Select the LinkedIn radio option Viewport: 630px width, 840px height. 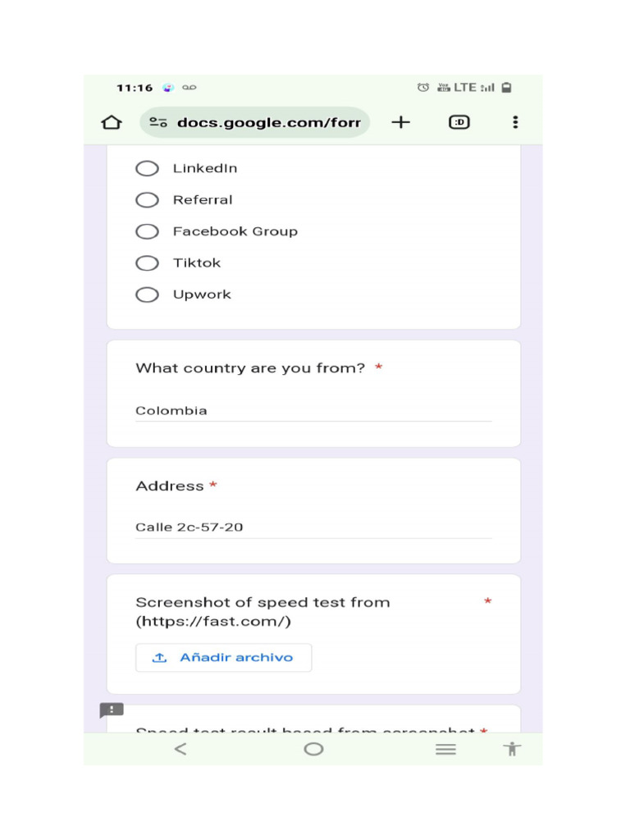pyautogui.click(x=148, y=169)
